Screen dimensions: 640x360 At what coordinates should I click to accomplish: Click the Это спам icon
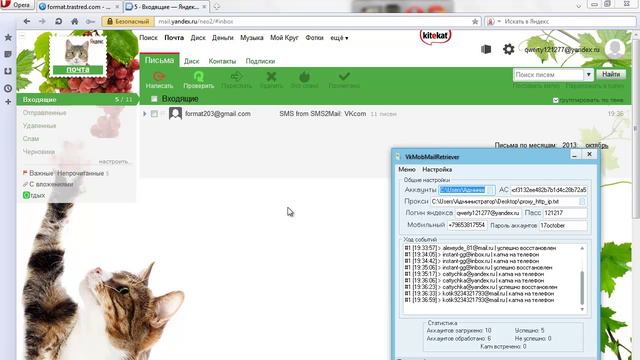pyautogui.click(x=304, y=76)
